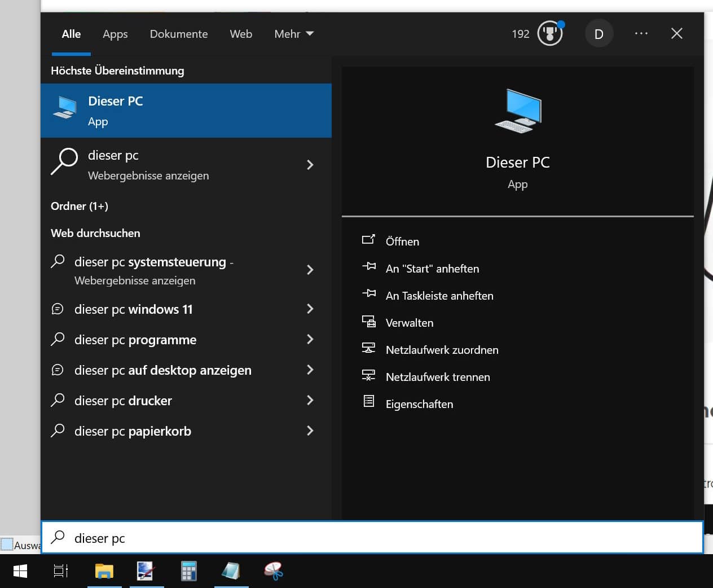Screen dimensions: 713x588
Task: Click search icon beside 'dieser pc papierkorb'
Action: click(x=58, y=430)
